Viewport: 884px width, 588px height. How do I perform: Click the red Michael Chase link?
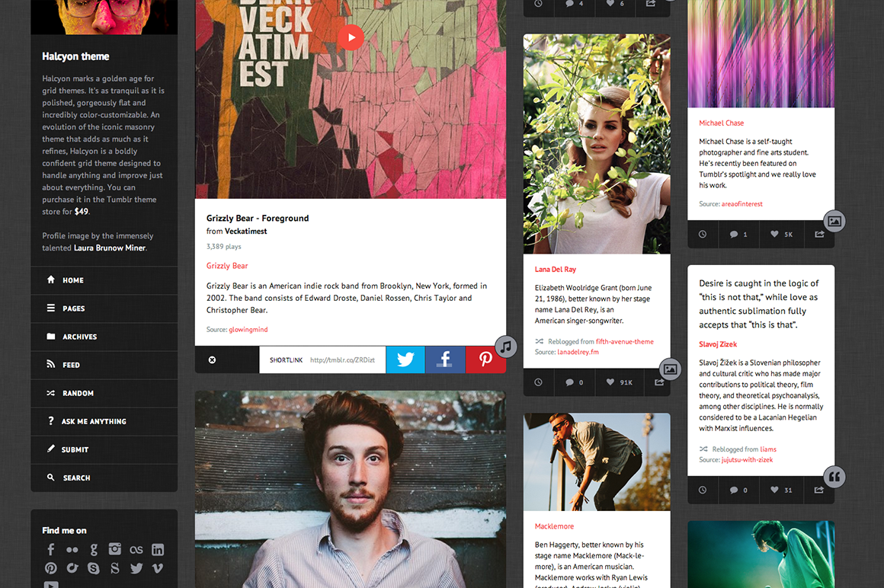click(x=721, y=123)
